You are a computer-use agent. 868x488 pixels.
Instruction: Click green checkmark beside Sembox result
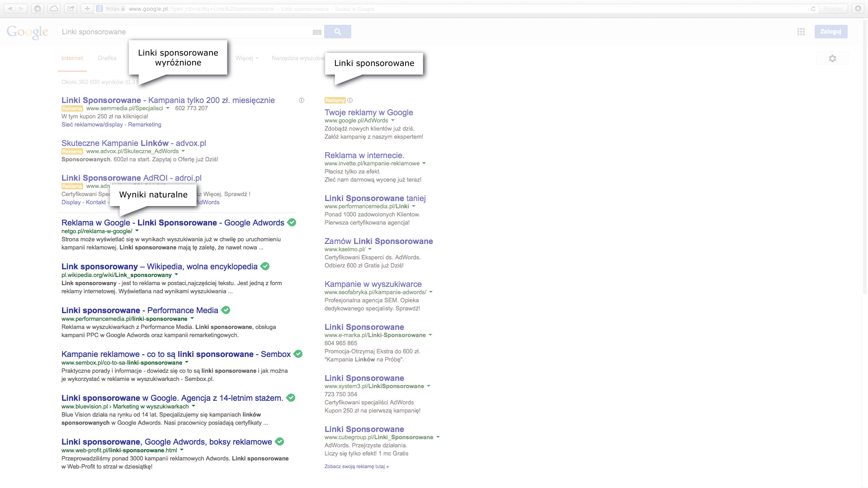point(298,354)
